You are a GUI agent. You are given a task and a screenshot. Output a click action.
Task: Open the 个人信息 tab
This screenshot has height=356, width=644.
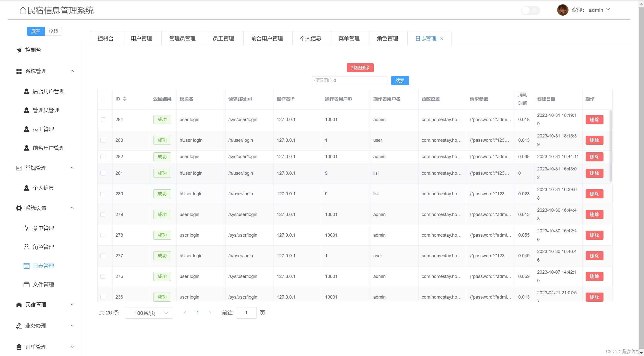click(x=311, y=39)
